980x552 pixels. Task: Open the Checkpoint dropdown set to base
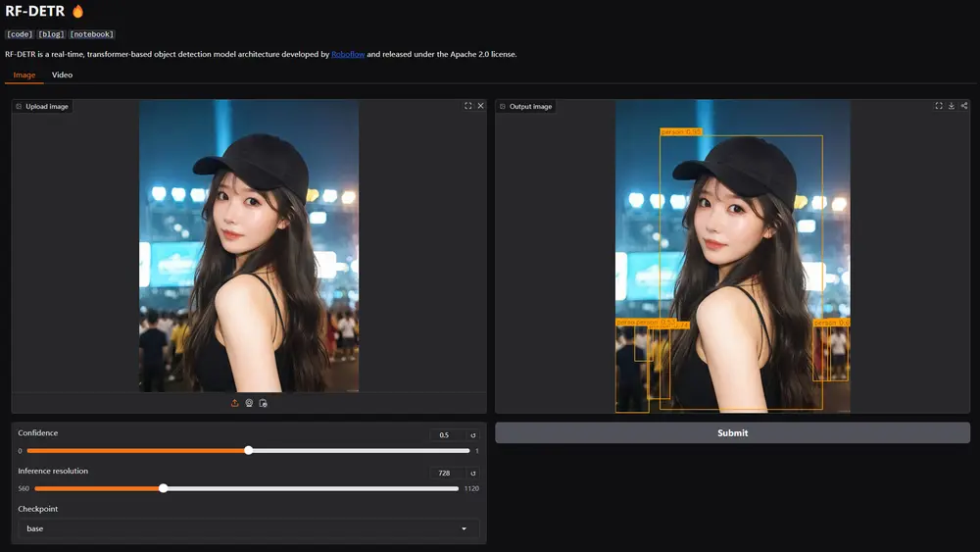tap(249, 528)
